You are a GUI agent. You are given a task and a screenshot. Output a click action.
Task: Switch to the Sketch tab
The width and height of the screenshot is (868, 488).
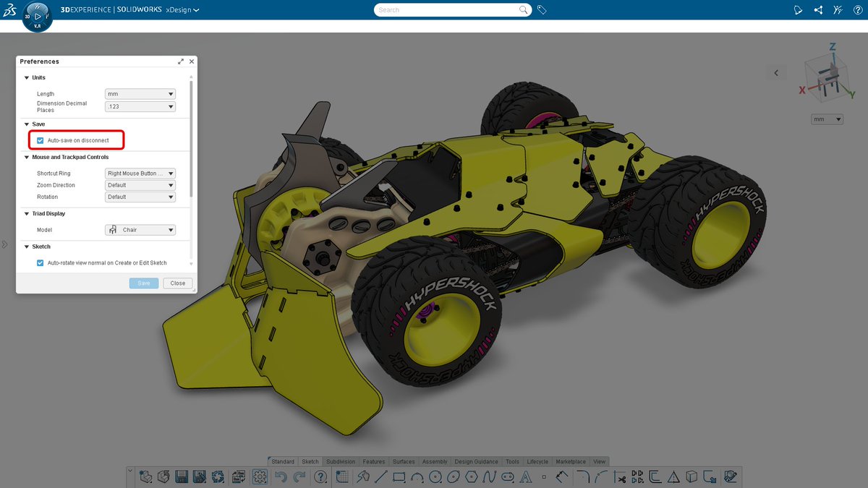tap(310, 461)
